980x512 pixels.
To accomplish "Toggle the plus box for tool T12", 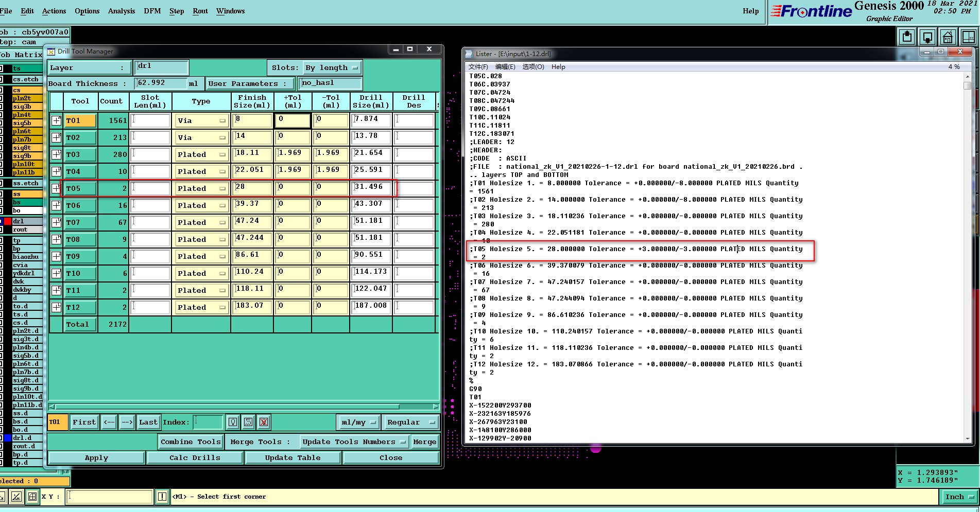I will (x=56, y=307).
